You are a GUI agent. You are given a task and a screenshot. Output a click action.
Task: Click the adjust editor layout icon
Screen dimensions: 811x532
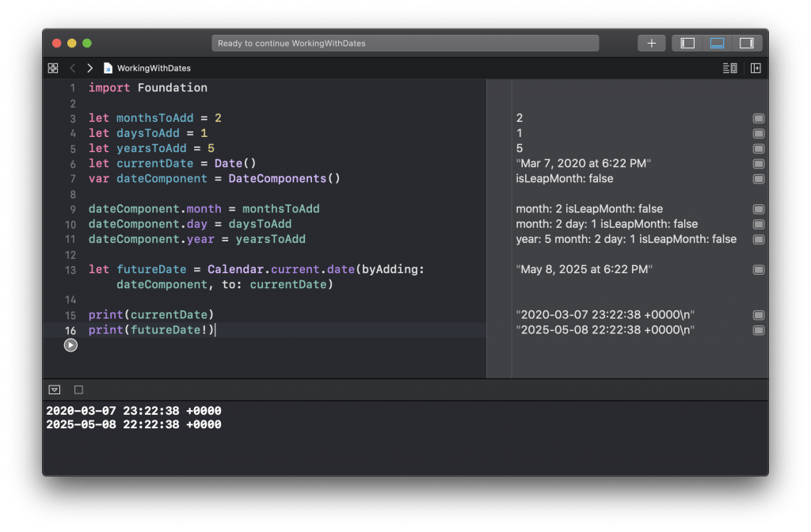(756, 68)
